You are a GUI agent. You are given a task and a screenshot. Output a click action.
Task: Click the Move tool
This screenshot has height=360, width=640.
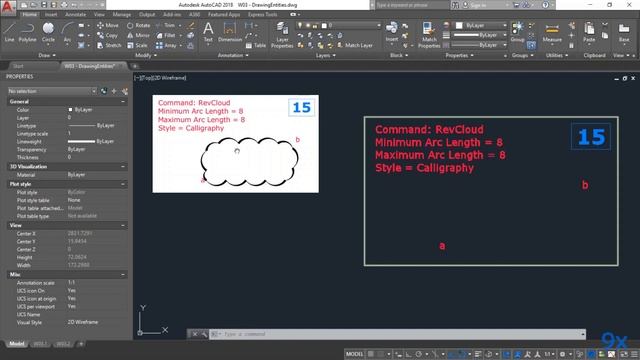(108, 25)
